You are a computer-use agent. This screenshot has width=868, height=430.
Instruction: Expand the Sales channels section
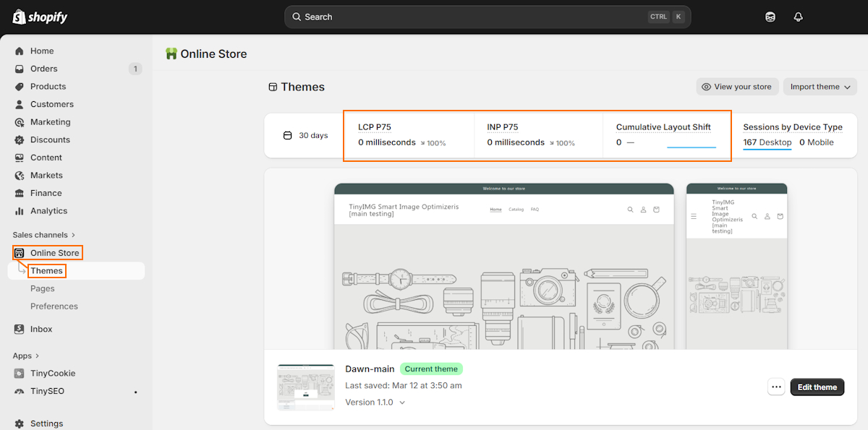click(x=39, y=234)
